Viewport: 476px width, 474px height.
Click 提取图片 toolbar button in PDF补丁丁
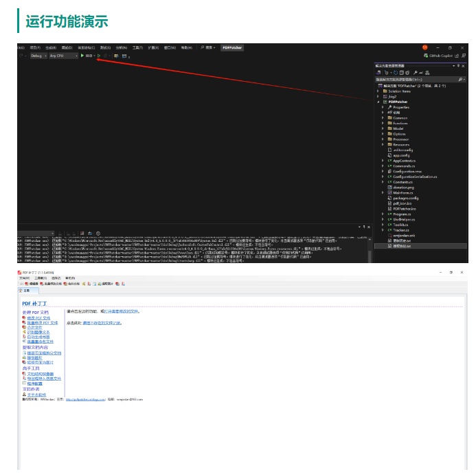click(105, 284)
